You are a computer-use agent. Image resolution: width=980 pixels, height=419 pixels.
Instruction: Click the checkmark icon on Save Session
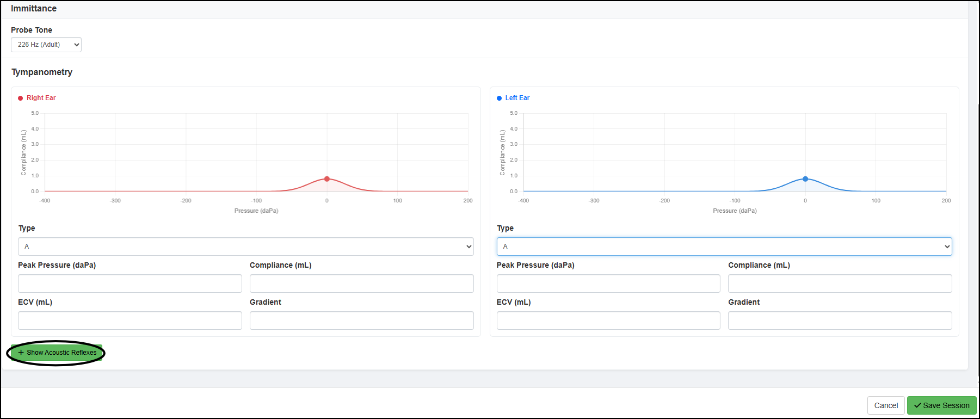pos(917,405)
